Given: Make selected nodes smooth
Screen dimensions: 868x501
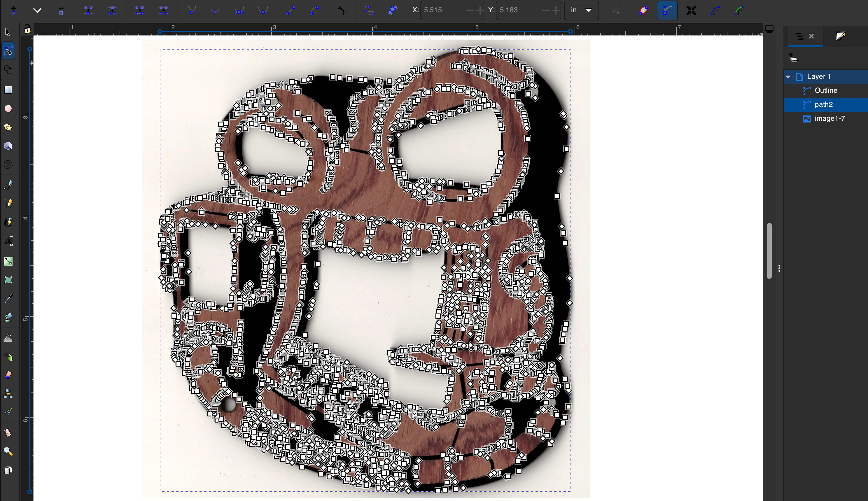Looking at the screenshot, I should point(215,10).
